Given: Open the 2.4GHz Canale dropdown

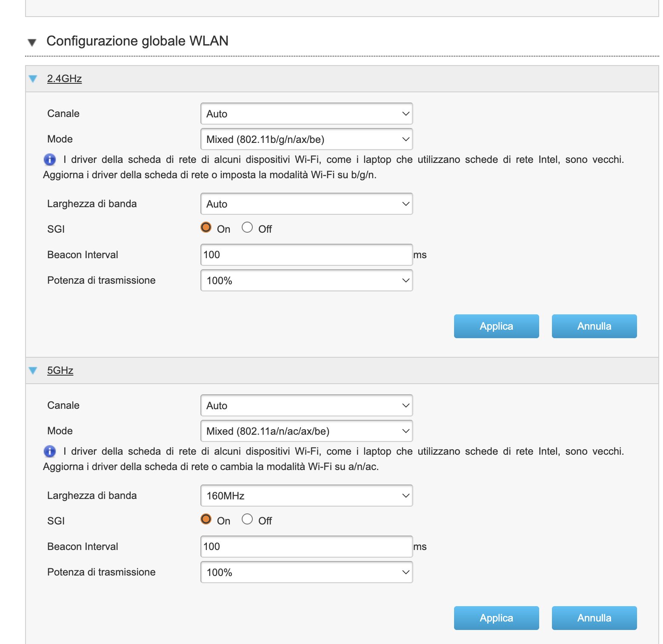Looking at the screenshot, I should click(306, 114).
